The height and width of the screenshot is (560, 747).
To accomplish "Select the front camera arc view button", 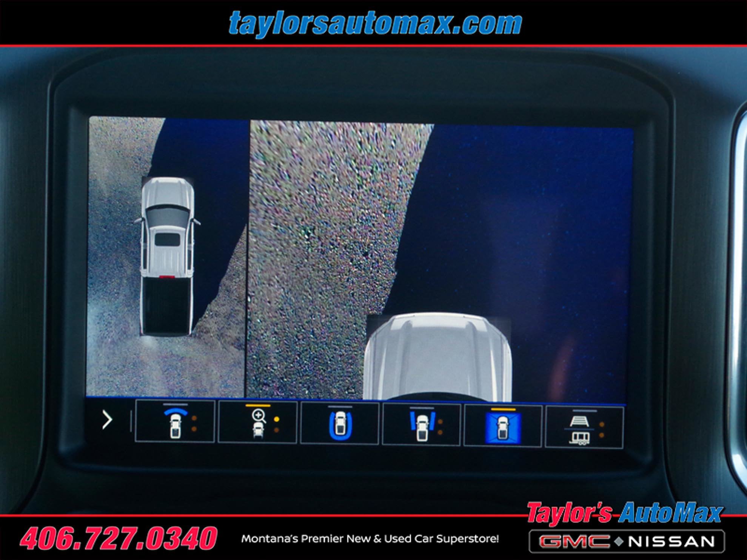I will [175, 422].
